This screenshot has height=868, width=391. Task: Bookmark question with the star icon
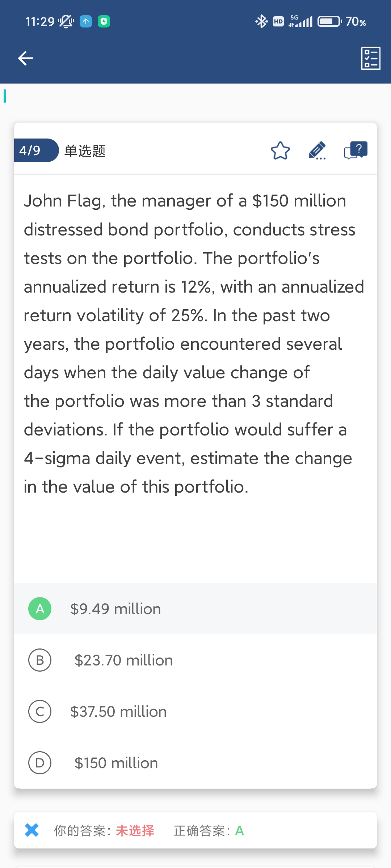[x=280, y=151]
